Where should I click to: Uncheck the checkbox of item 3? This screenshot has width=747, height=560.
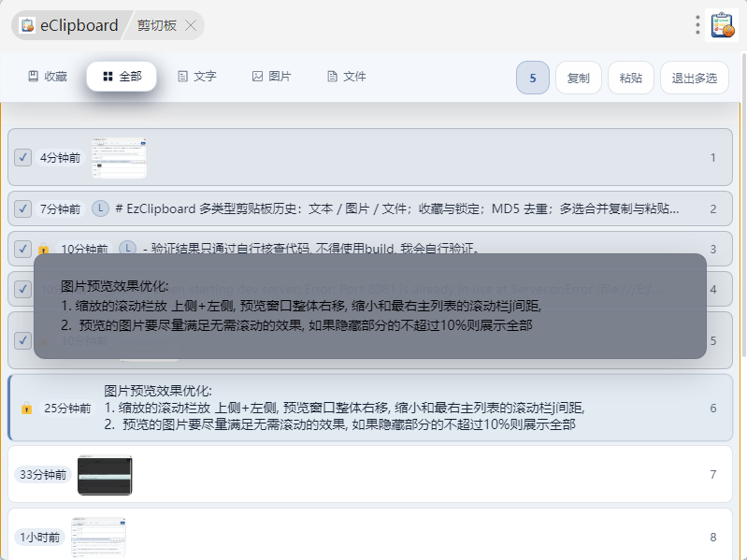coord(22,249)
